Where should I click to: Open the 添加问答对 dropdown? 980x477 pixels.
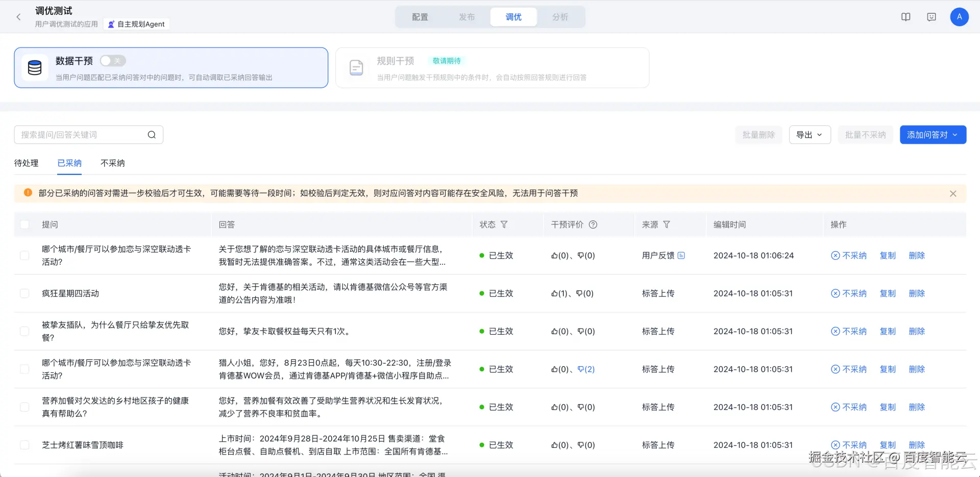tap(933, 135)
